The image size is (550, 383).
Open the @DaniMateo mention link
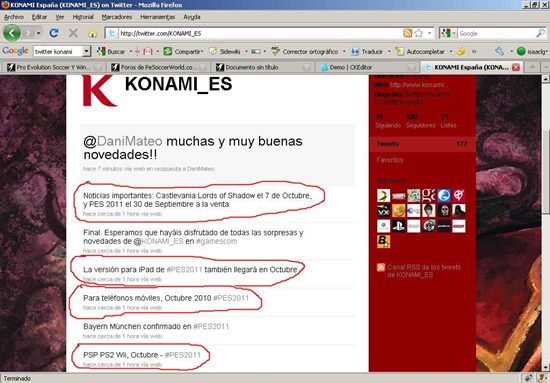123,141
